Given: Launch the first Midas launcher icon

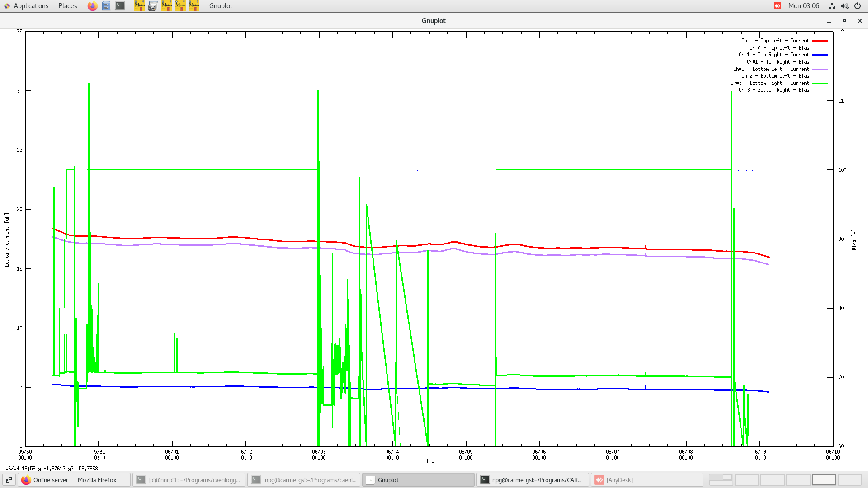Looking at the screenshot, I should (140, 6).
